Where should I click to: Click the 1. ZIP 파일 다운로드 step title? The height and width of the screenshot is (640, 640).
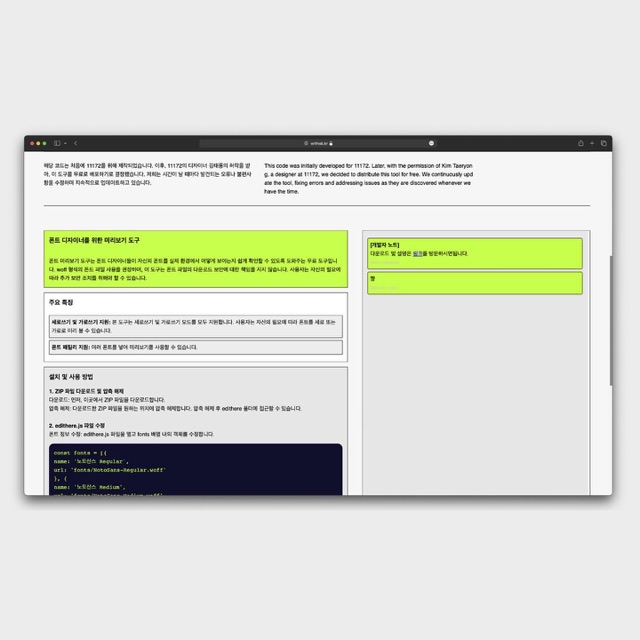point(86,391)
